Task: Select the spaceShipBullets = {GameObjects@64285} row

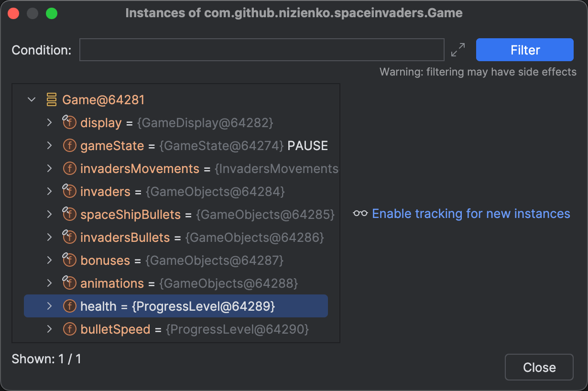Action: click(207, 215)
